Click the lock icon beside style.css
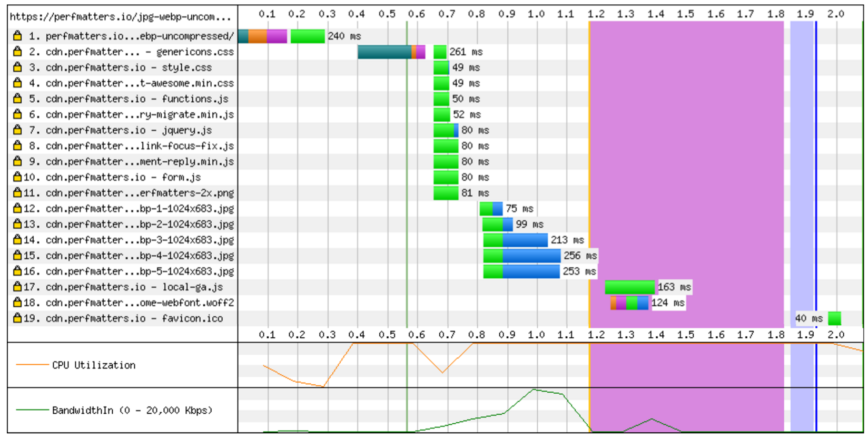 17,67
